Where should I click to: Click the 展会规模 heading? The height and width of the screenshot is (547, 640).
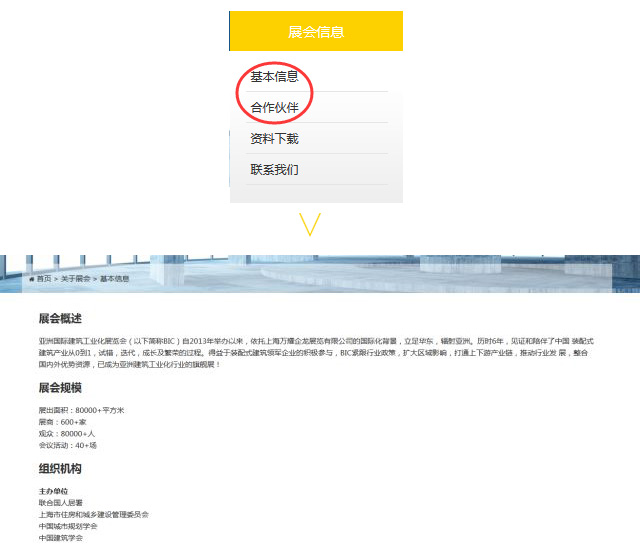tap(60, 387)
